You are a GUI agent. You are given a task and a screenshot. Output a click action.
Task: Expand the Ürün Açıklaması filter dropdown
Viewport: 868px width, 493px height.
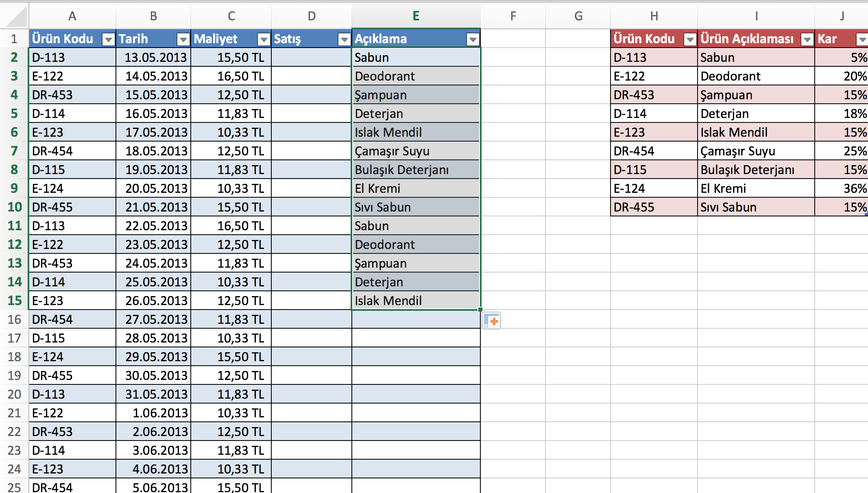(807, 39)
